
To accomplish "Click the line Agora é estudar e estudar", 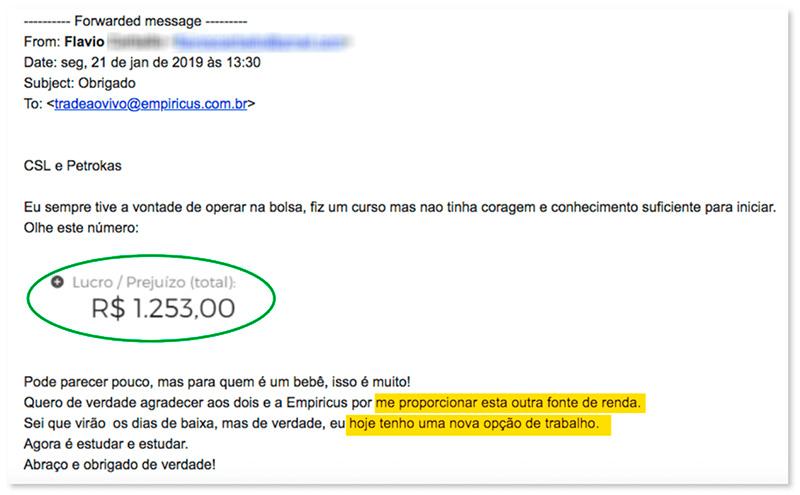I will [106, 444].
